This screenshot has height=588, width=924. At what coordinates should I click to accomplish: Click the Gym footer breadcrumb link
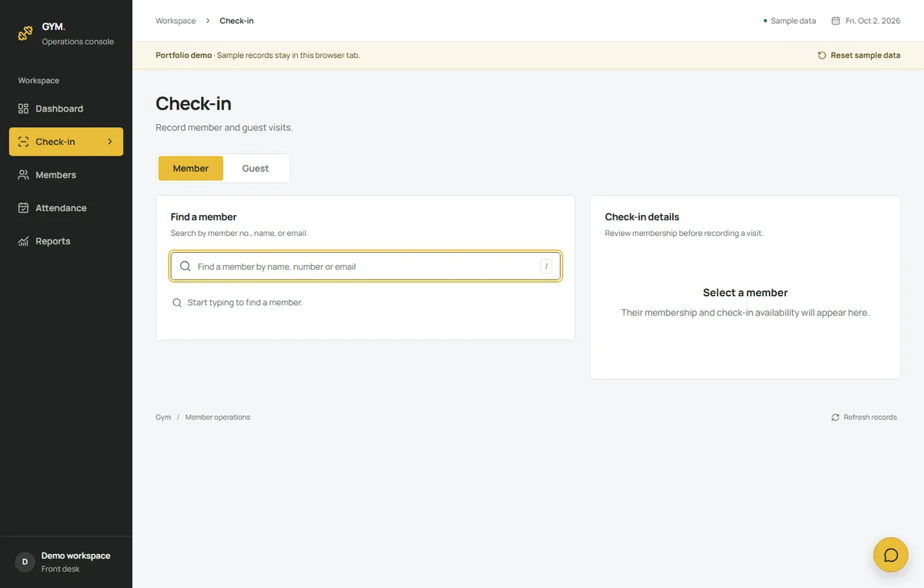(x=163, y=417)
